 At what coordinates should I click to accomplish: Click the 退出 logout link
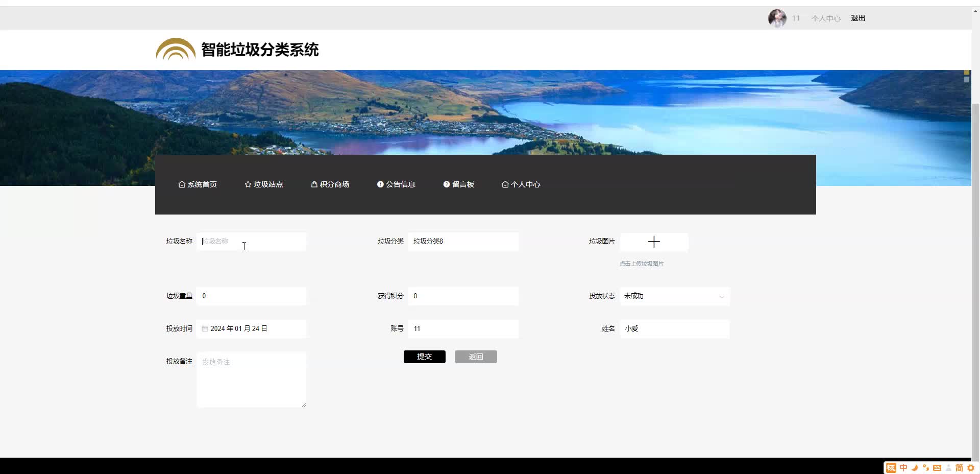pos(857,18)
